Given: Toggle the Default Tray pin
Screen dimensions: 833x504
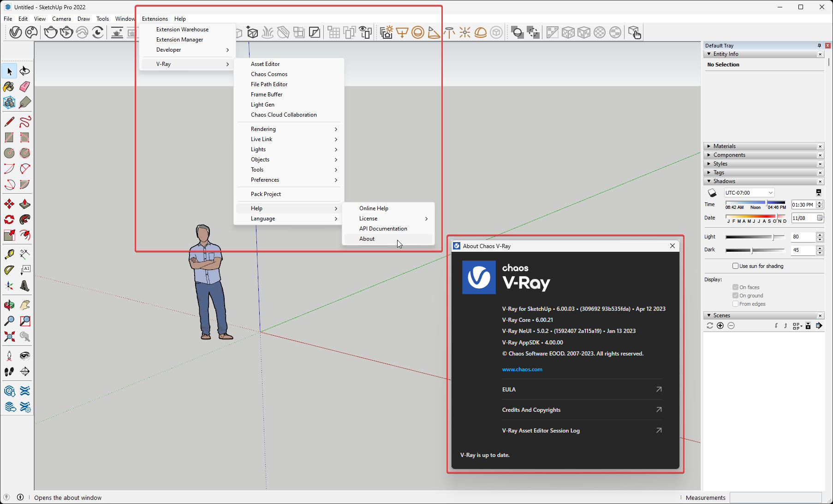Looking at the screenshot, I should pyautogui.click(x=819, y=46).
